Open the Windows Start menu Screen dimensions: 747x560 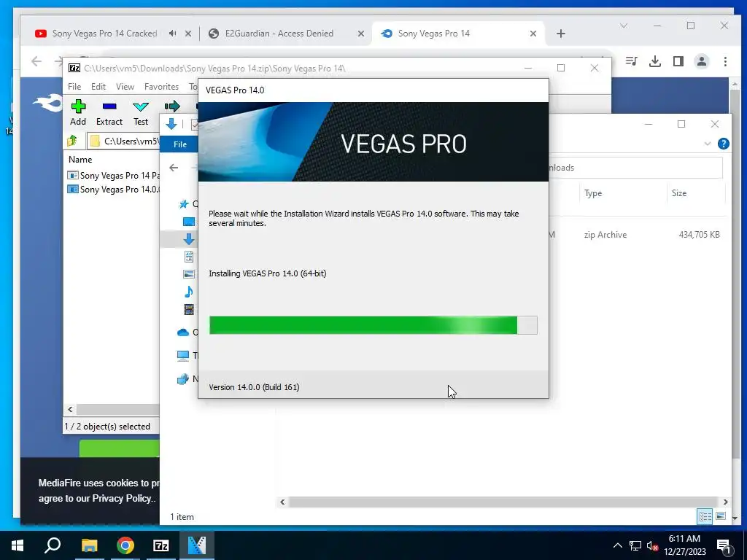(x=18, y=545)
